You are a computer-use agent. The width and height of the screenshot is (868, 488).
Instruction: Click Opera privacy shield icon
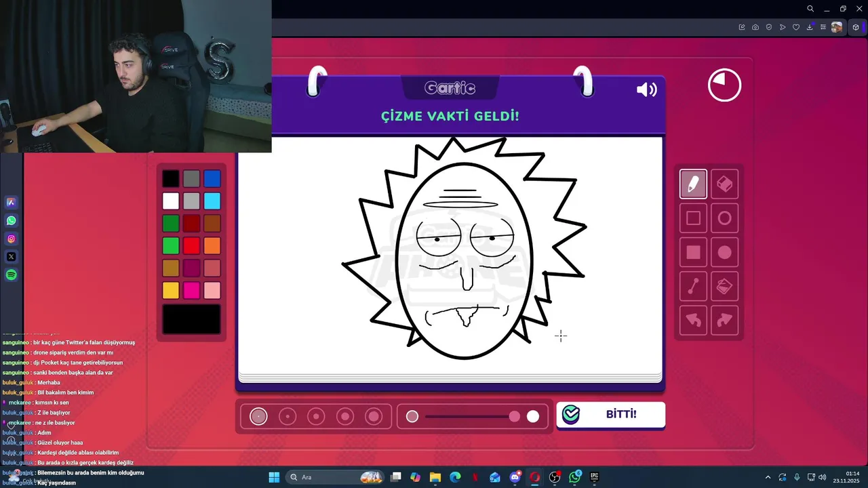tap(769, 27)
